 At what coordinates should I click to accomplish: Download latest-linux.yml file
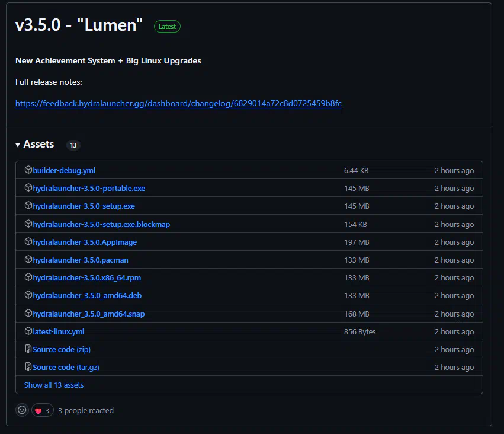click(59, 331)
